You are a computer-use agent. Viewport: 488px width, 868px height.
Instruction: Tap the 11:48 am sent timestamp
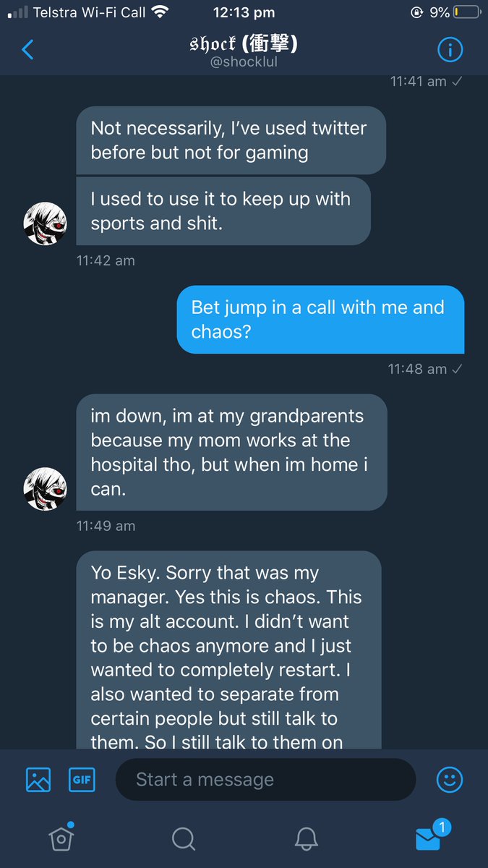coord(417,369)
